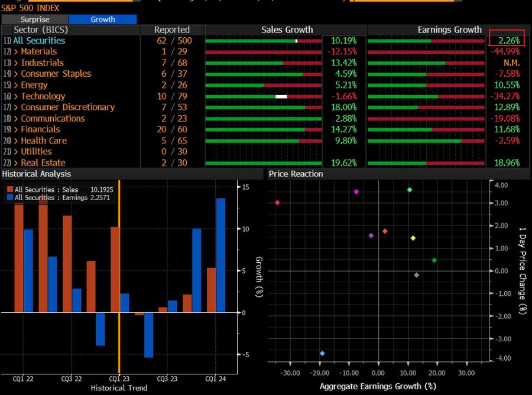
Task: Expand the Energy sector arrow
Action: pos(16,84)
